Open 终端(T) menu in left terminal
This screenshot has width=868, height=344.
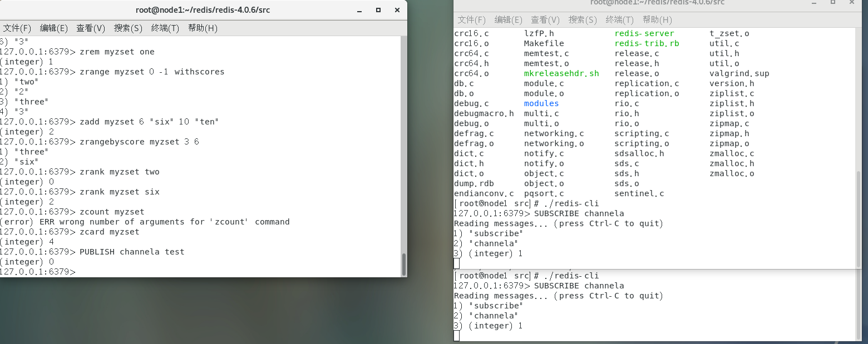click(165, 28)
